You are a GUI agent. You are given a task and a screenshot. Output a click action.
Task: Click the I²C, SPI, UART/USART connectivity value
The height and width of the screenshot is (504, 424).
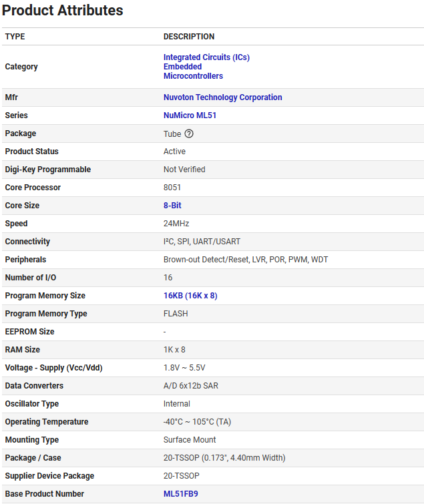pos(206,242)
